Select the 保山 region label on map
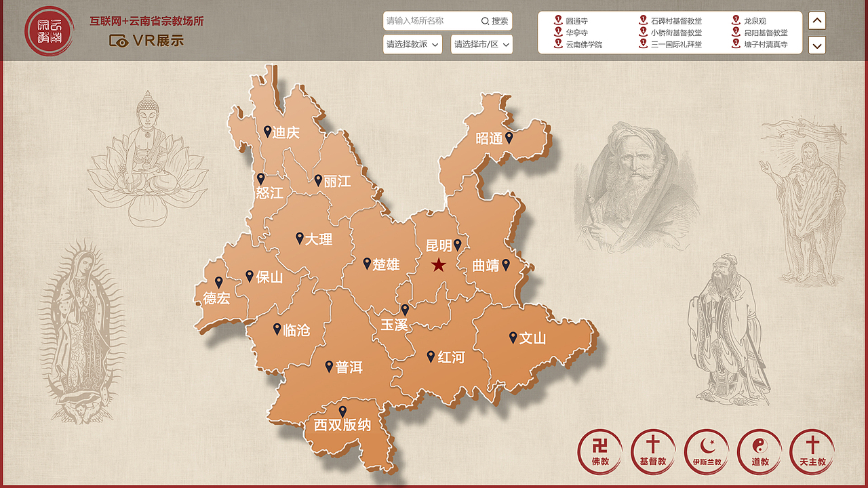 (269, 277)
